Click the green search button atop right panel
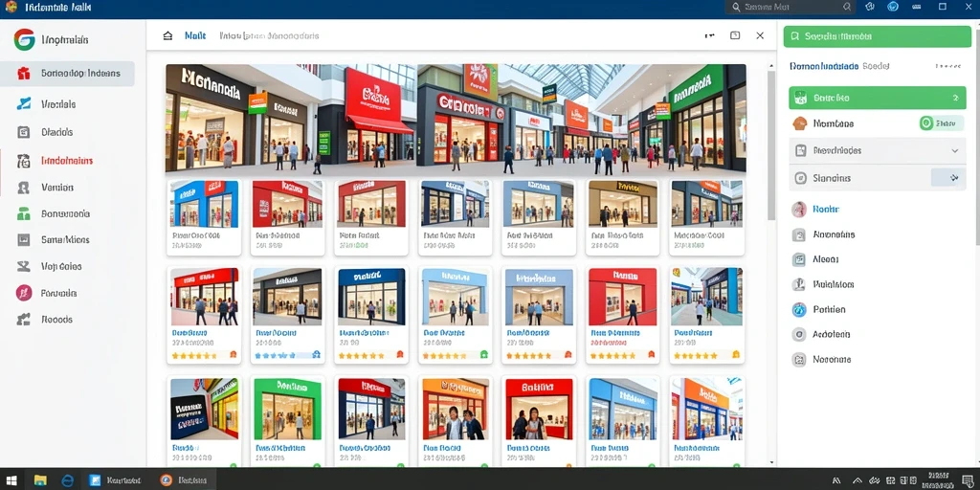This screenshot has width=980, height=490. coord(878,37)
